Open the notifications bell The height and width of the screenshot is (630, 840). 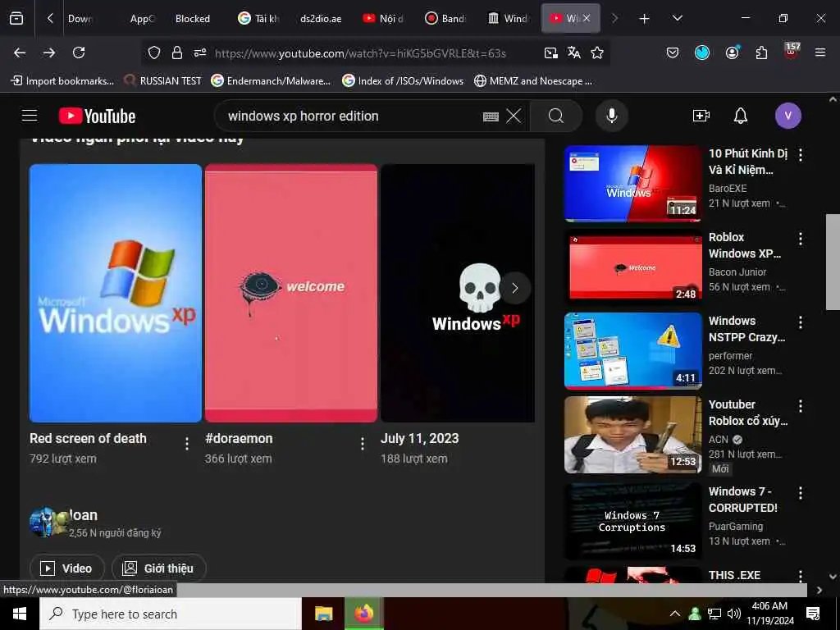pyautogui.click(x=741, y=116)
